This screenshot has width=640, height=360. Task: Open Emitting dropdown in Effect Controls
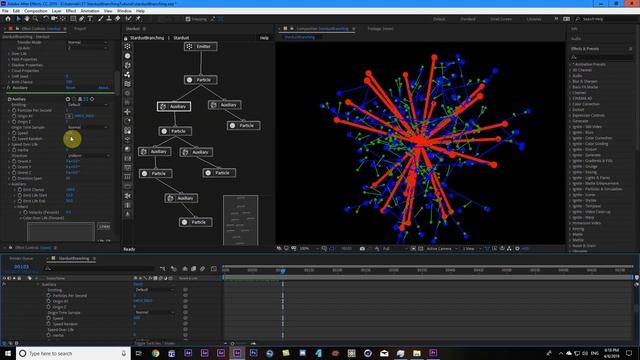click(x=87, y=105)
